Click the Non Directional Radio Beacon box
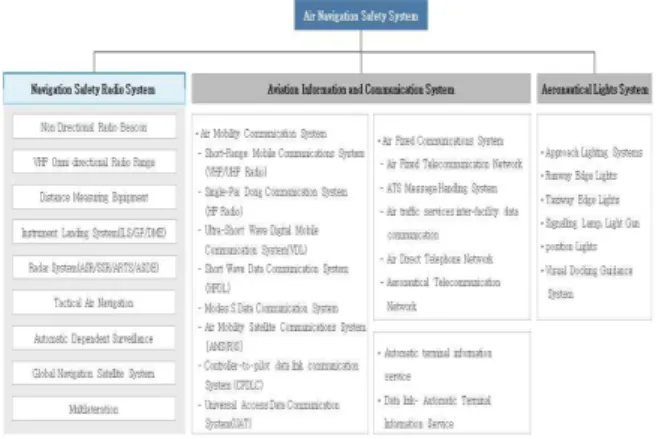Viewport: 662px width, 439px height. coord(94,127)
